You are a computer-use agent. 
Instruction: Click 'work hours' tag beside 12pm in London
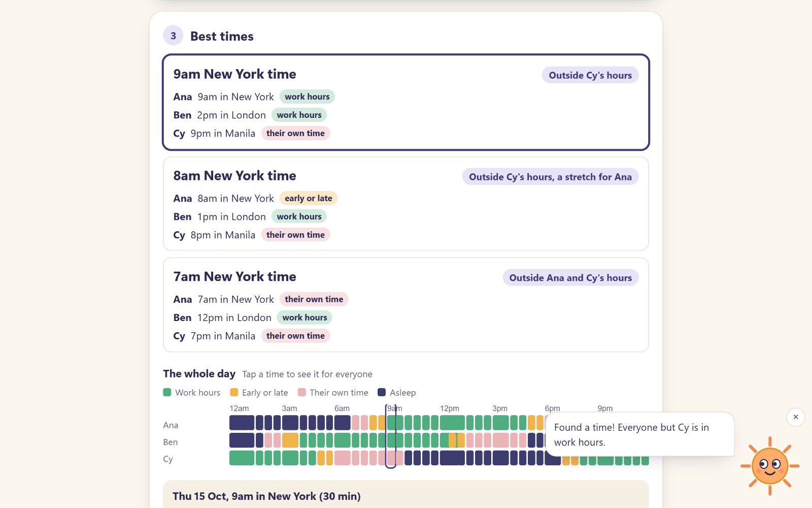tap(304, 317)
